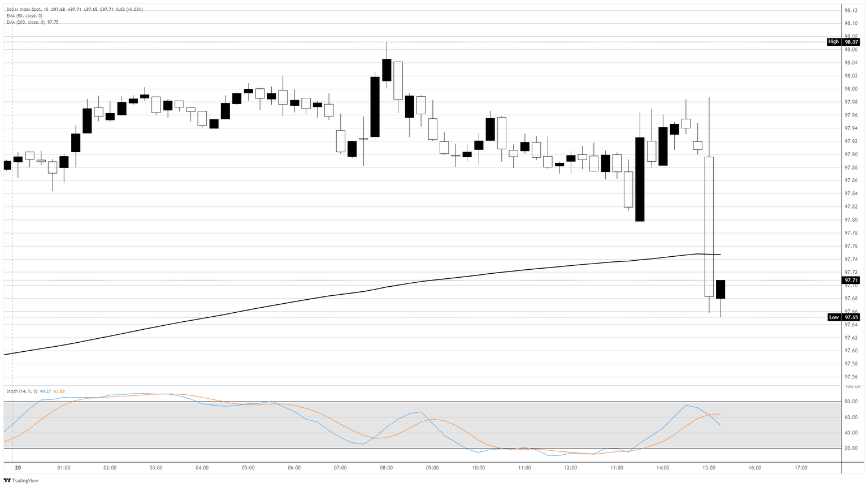Click the 08:00 time axis label
868x487 pixels.
point(387,468)
